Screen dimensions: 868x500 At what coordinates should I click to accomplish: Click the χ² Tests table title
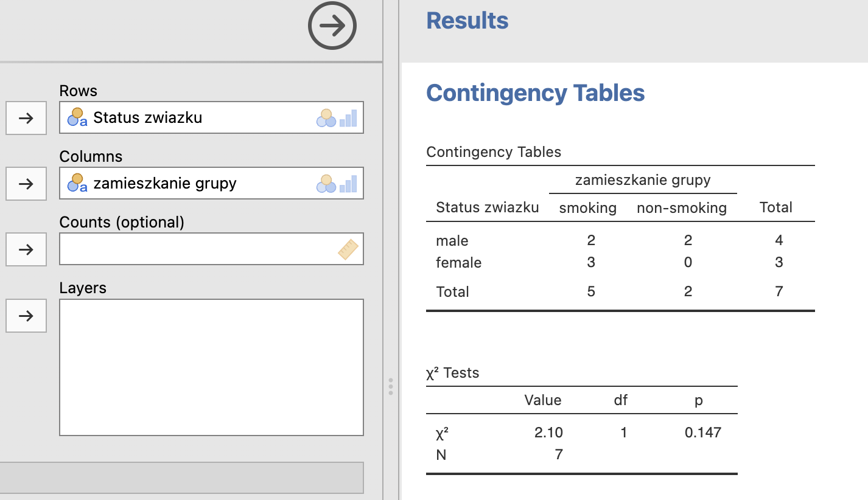(453, 373)
